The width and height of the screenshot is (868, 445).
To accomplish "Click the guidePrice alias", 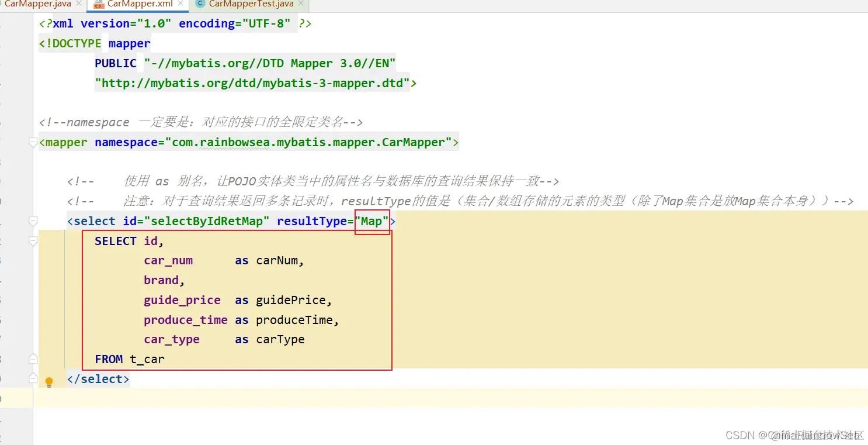I will [x=291, y=300].
